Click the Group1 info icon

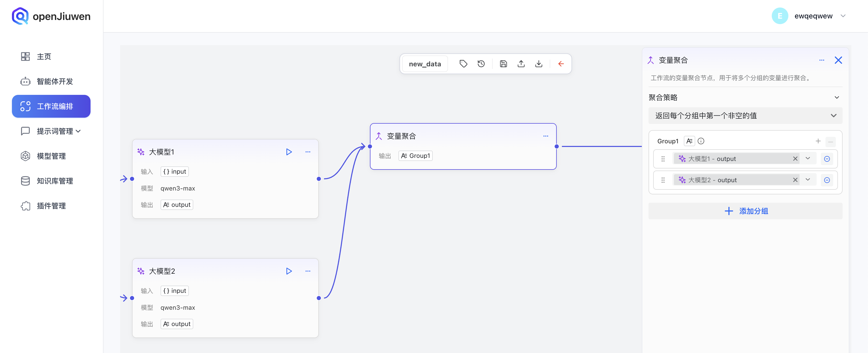coord(701,141)
